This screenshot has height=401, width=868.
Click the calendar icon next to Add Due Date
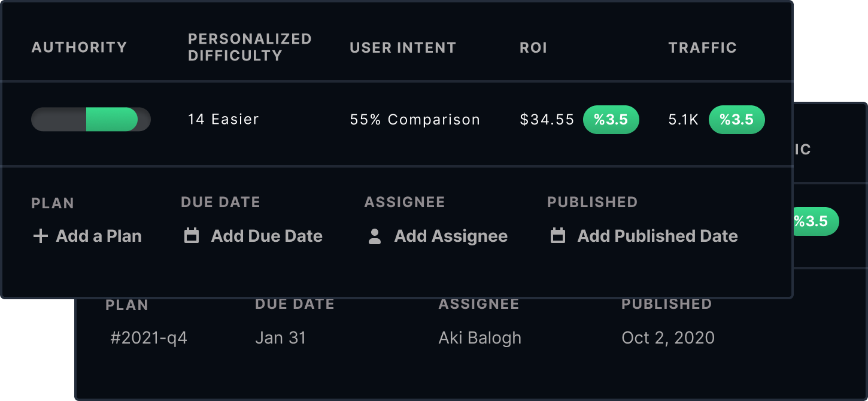coord(192,236)
